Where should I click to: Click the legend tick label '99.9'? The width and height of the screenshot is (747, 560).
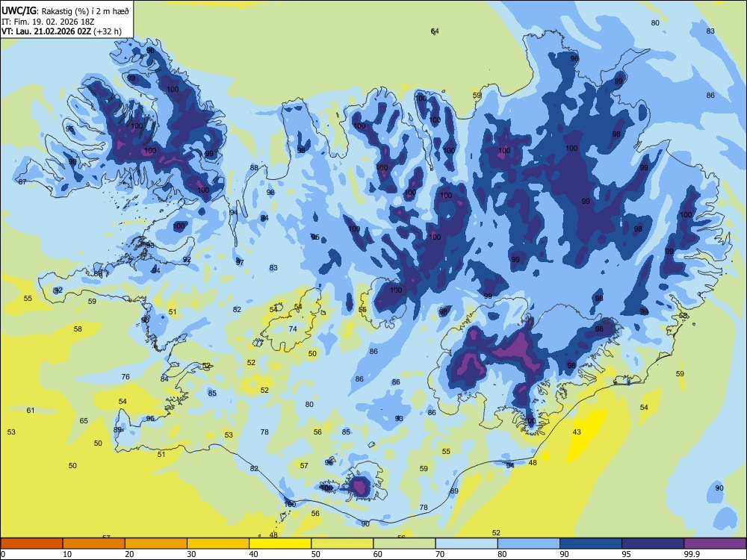coord(692,554)
